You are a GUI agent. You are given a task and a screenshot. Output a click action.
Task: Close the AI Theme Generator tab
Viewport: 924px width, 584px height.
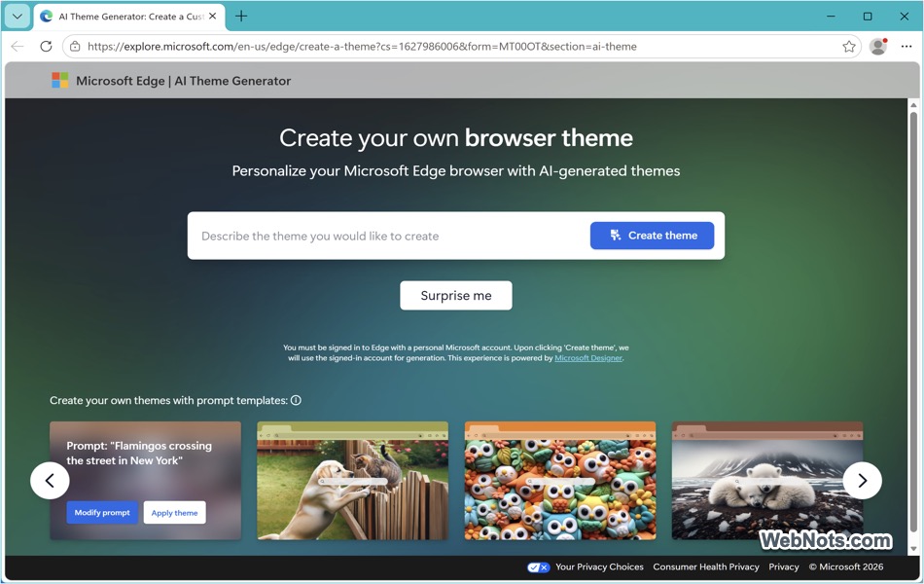(213, 17)
